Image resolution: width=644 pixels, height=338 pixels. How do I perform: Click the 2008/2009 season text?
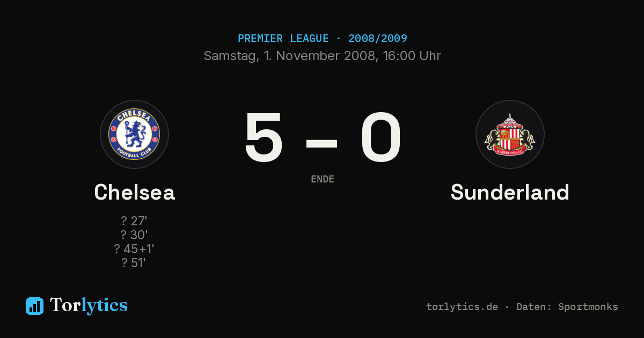click(378, 39)
